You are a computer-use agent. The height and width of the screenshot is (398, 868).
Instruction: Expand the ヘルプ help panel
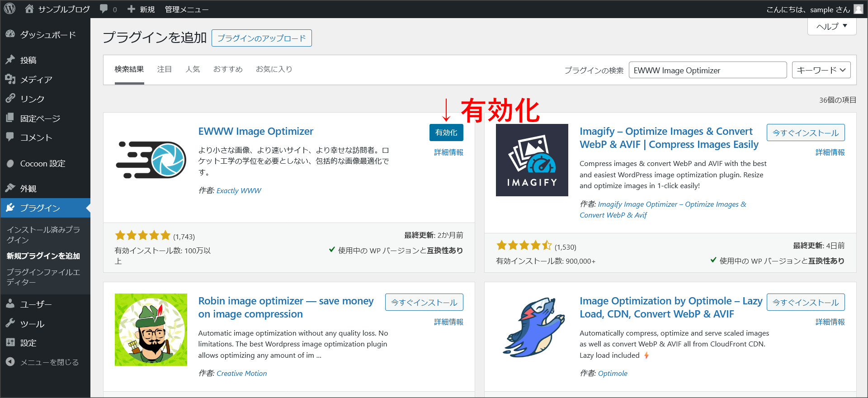831,26
